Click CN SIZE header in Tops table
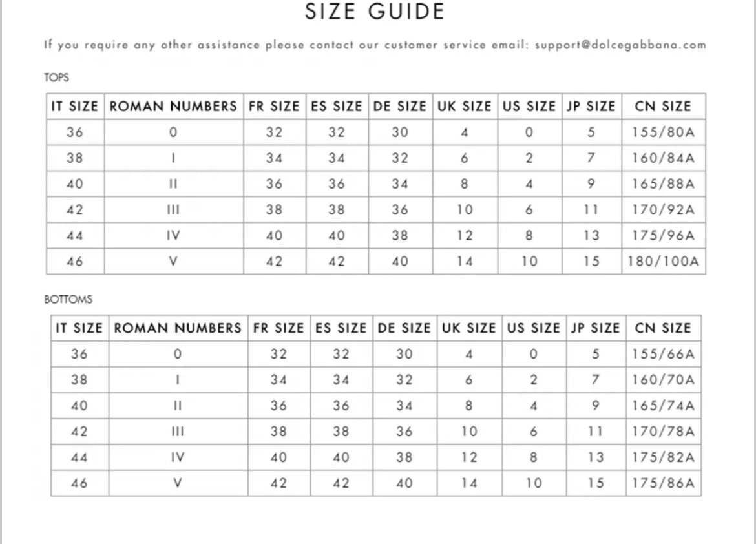The image size is (756, 544). point(663,107)
